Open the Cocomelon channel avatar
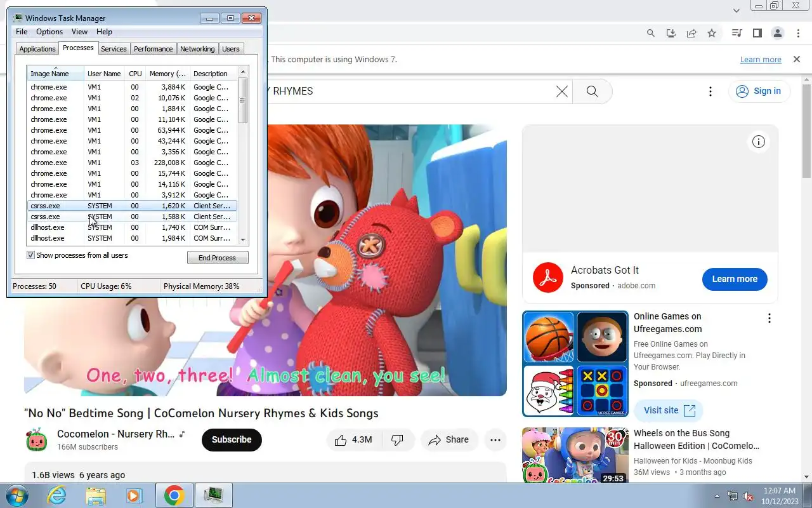 point(36,439)
